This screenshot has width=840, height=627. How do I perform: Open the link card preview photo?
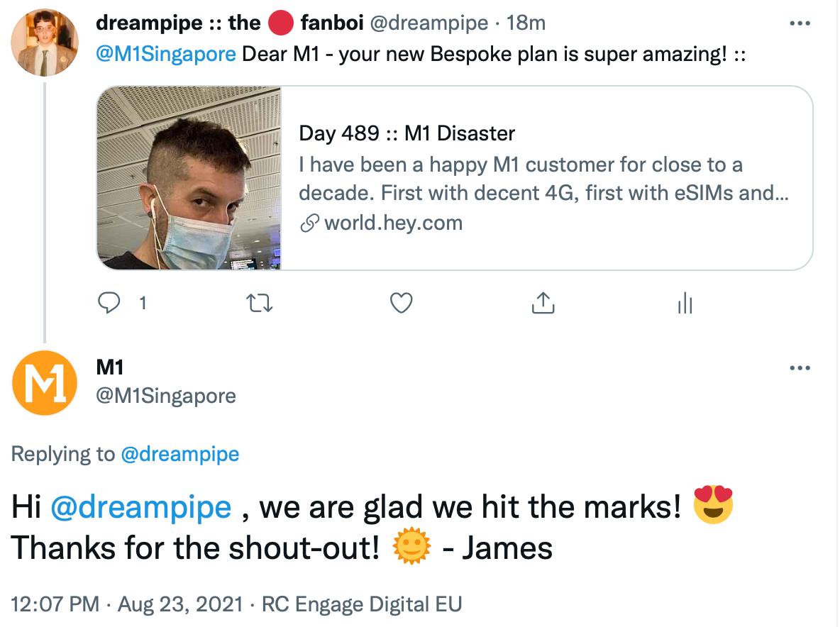click(189, 178)
